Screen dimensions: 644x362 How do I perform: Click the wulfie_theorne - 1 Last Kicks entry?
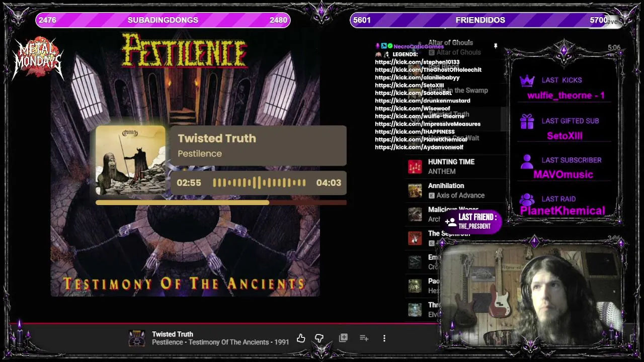(x=566, y=96)
